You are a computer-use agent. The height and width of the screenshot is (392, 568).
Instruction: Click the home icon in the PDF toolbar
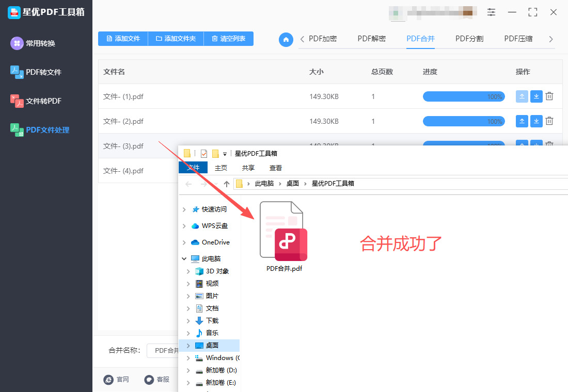coord(286,39)
